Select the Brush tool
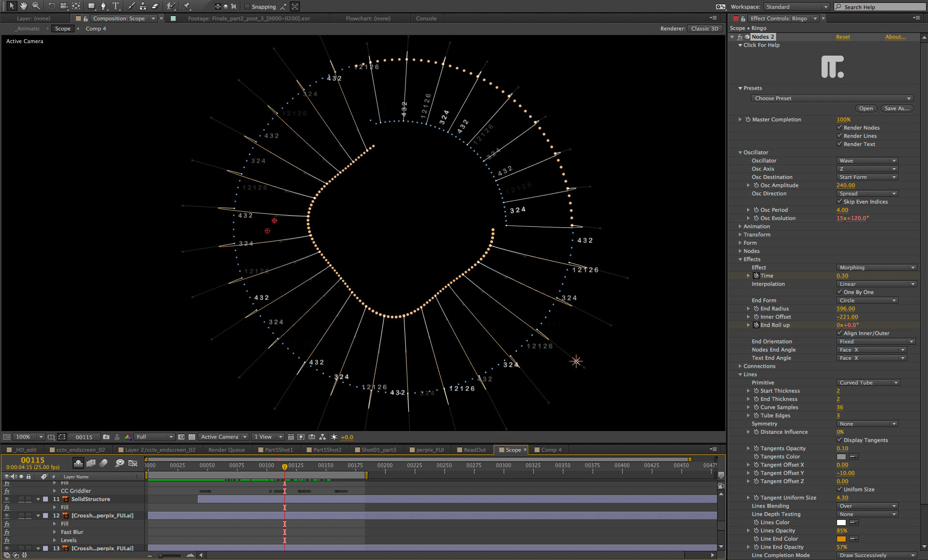This screenshot has height=560, width=928. (x=131, y=6)
